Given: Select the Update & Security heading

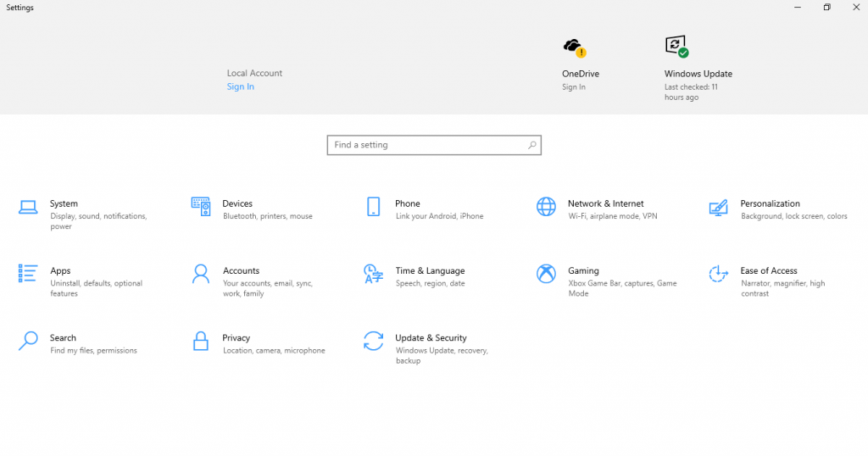Looking at the screenshot, I should [x=431, y=337].
